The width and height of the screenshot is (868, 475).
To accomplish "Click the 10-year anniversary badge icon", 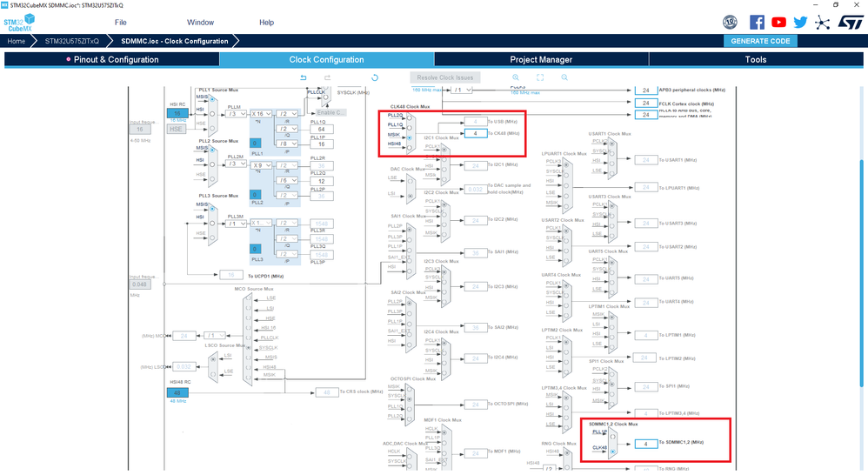I will pos(731,22).
